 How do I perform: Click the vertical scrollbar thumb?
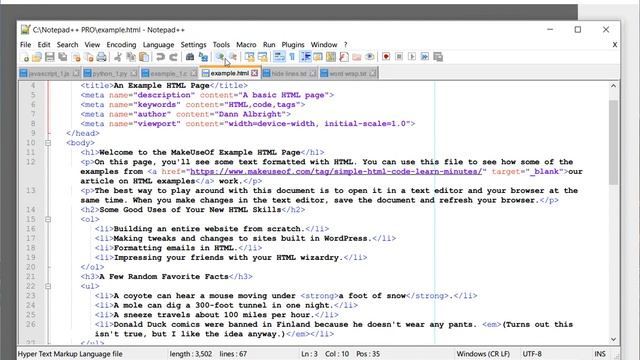[613, 142]
